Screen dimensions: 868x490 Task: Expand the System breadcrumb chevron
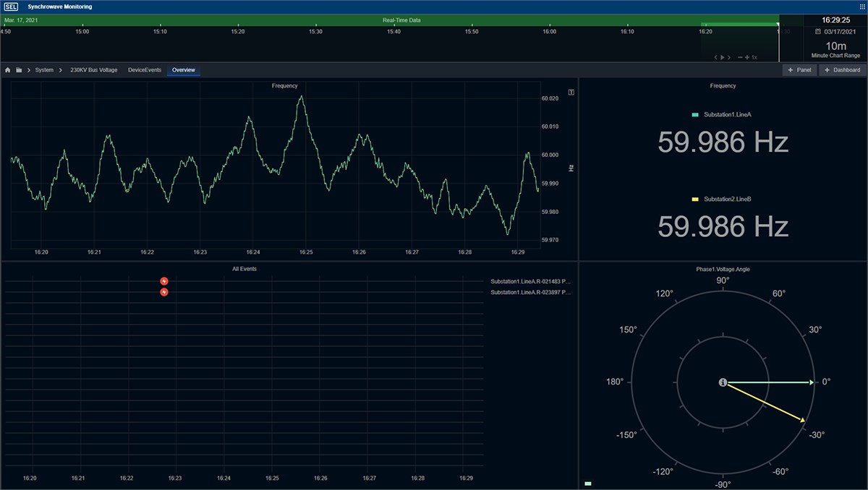[x=61, y=70]
